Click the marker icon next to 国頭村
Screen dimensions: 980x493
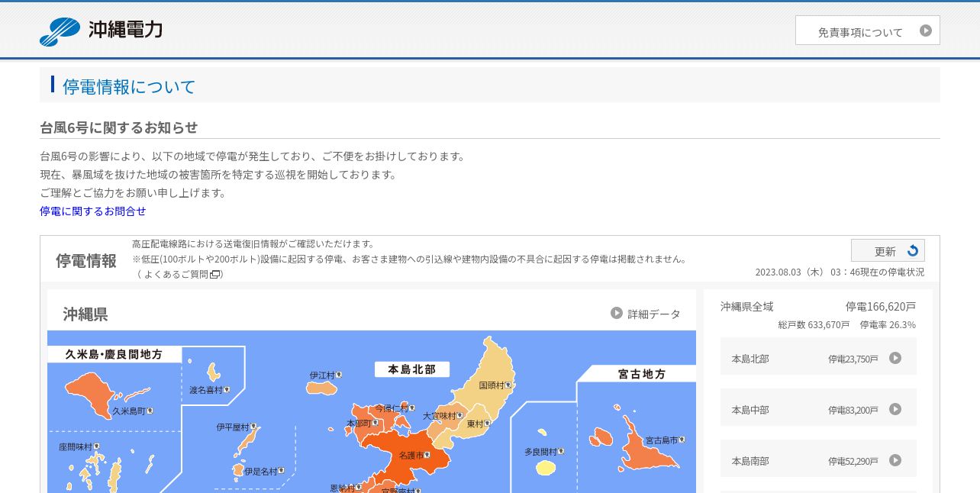point(508,385)
